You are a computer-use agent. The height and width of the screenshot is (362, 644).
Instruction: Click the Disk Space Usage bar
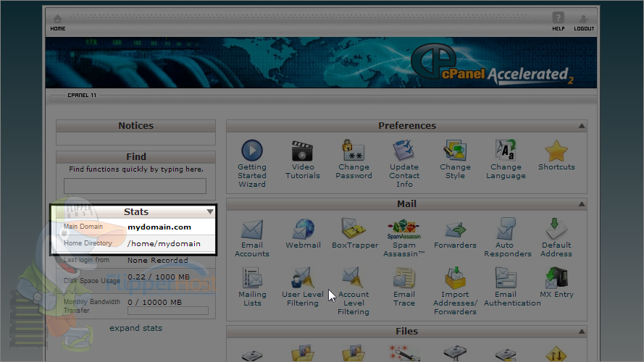pyautogui.click(x=168, y=286)
